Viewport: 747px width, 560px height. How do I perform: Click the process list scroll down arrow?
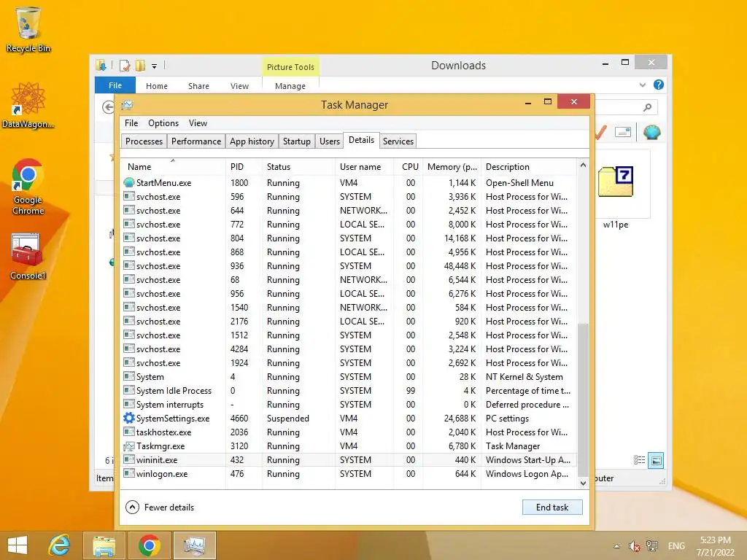pos(583,483)
